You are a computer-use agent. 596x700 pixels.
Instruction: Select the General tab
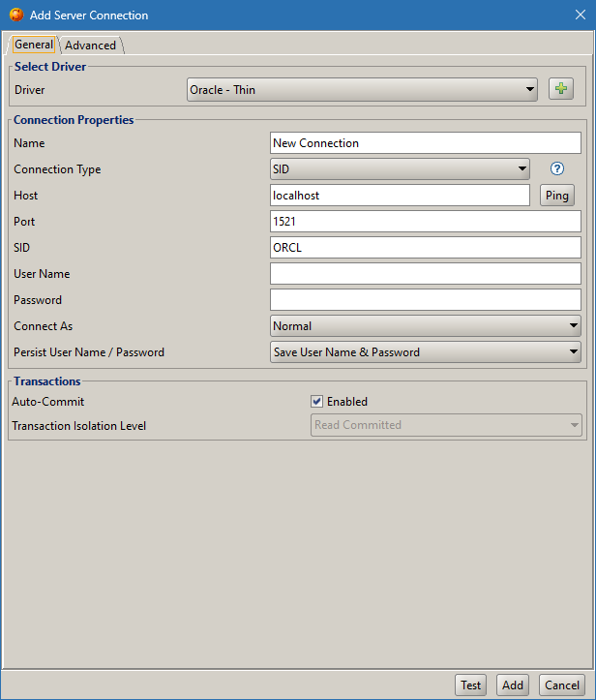[x=34, y=46]
